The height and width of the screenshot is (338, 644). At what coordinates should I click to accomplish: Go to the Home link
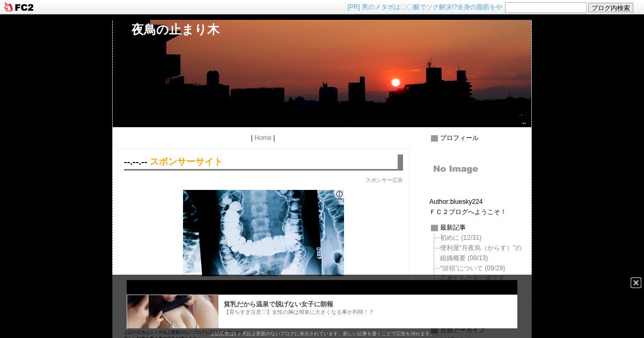pos(263,138)
